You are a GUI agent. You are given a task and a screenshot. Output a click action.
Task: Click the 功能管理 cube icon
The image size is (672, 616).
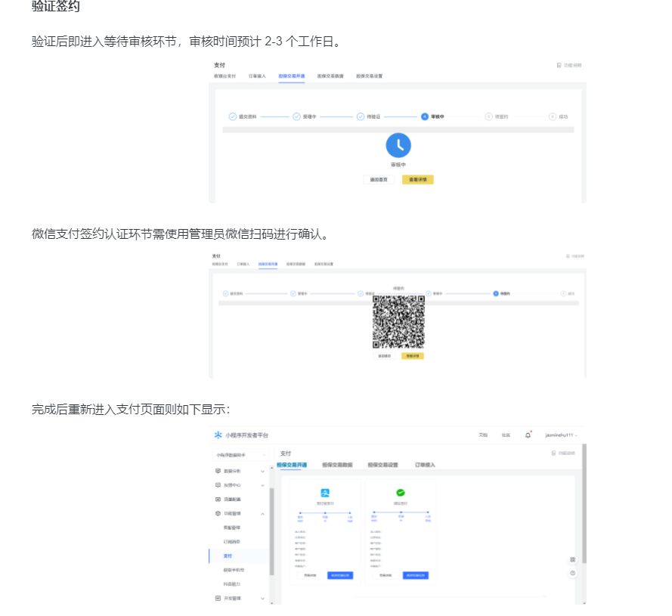[x=218, y=513]
